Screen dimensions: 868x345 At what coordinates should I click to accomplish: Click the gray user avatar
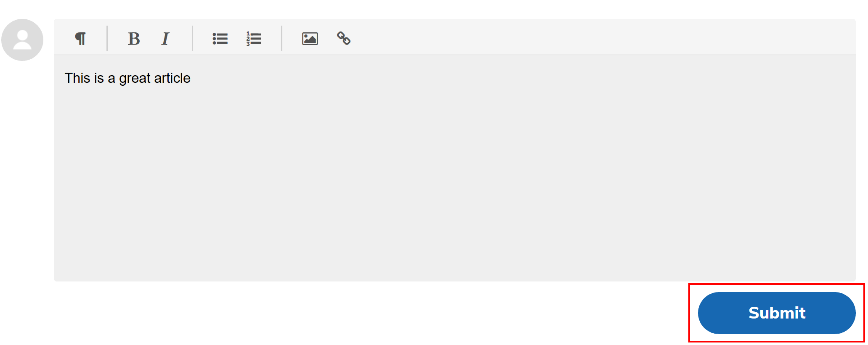point(22,40)
